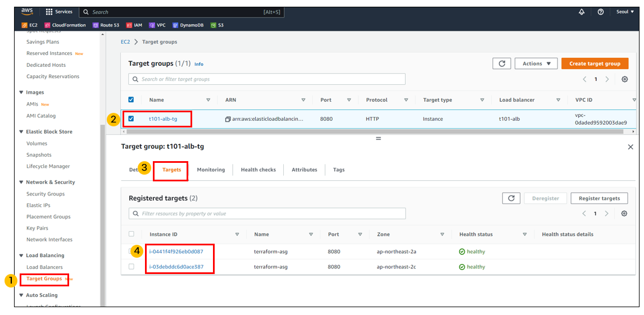Click the target groups horizontal scrollbar
Image resolution: width=644 pixels, height=315 pixels.
(x=375, y=131)
